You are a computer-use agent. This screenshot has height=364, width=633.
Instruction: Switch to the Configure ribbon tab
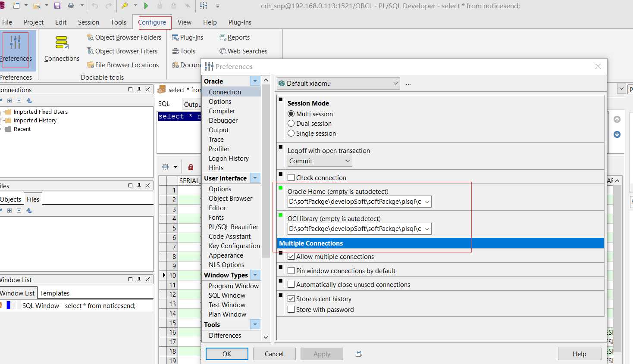[152, 22]
